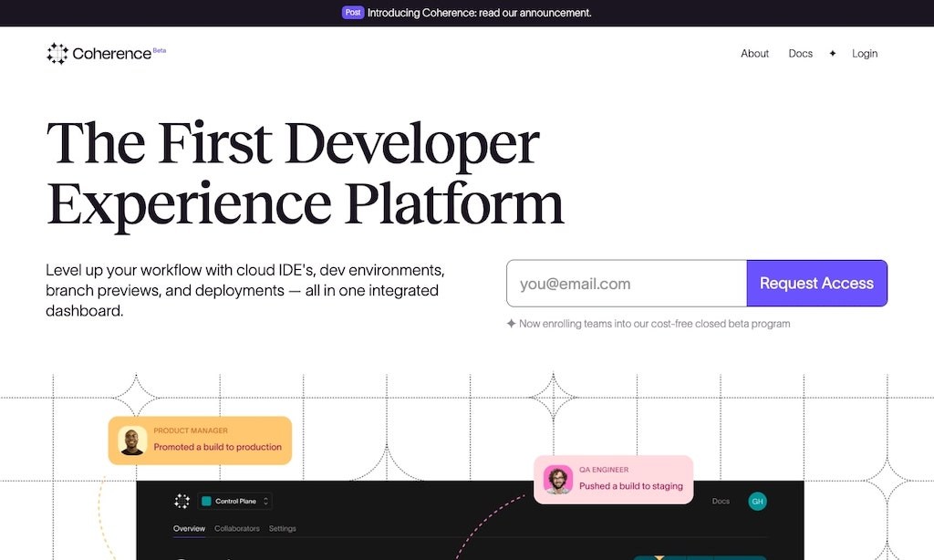Open the About page link
The height and width of the screenshot is (560, 934).
pyautogui.click(x=754, y=54)
